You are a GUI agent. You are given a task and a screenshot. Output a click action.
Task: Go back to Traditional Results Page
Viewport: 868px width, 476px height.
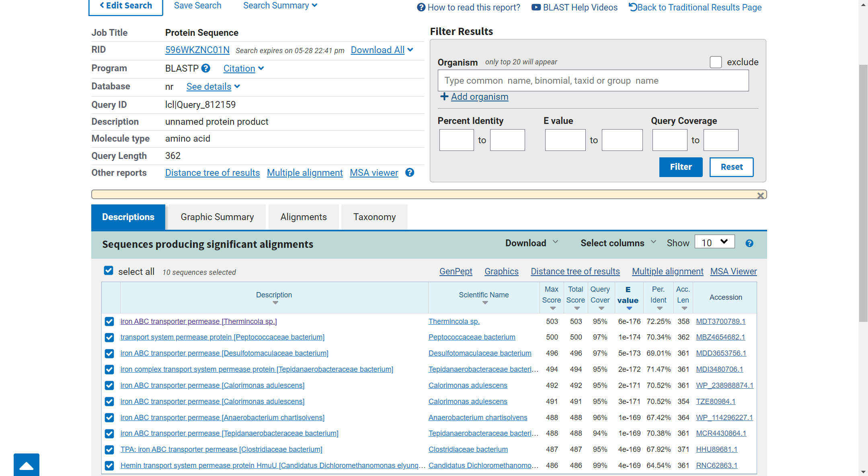coord(695,7)
